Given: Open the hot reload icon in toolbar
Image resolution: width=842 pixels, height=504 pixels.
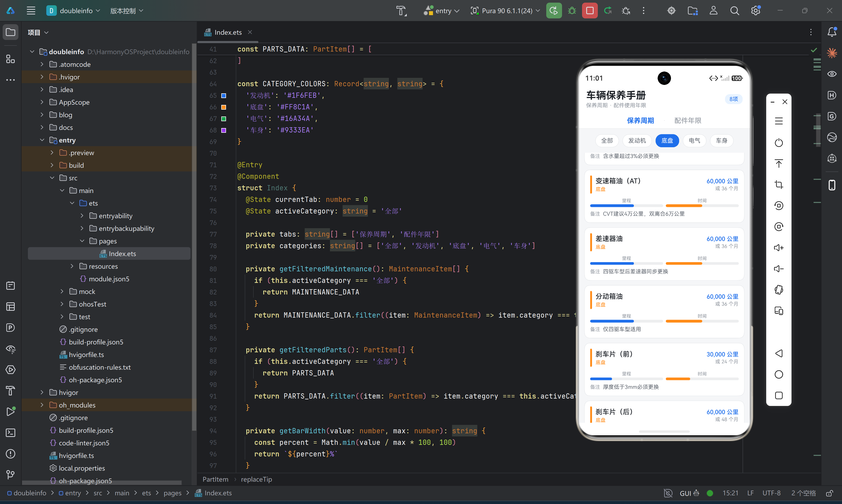Looking at the screenshot, I should (608, 11).
